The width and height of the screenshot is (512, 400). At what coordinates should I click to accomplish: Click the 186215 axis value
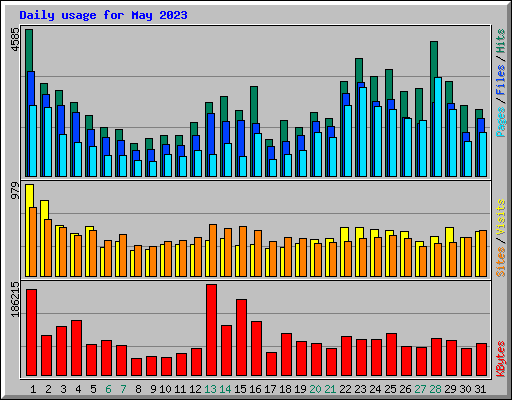(x=15, y=299)
